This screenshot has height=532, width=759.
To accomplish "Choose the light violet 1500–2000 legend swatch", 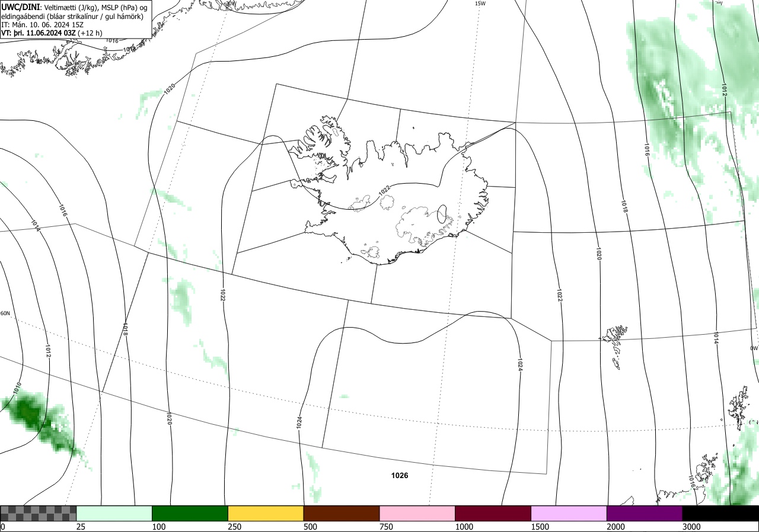I will tap(569, 513).
